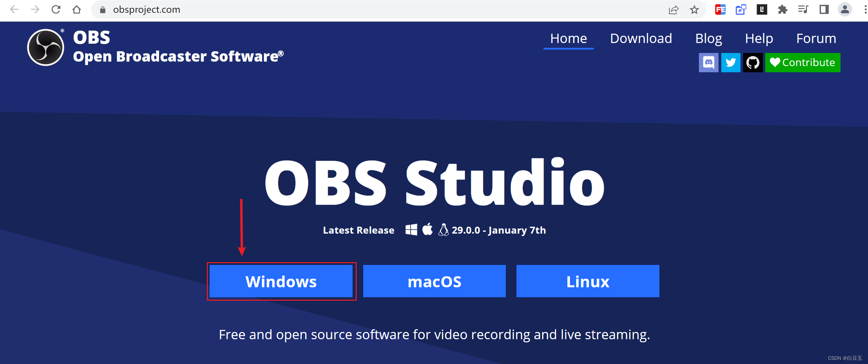The image size is (868, 364).
Task: Click the share page icon
Action: pyautogui.click(x=674, y=10)
